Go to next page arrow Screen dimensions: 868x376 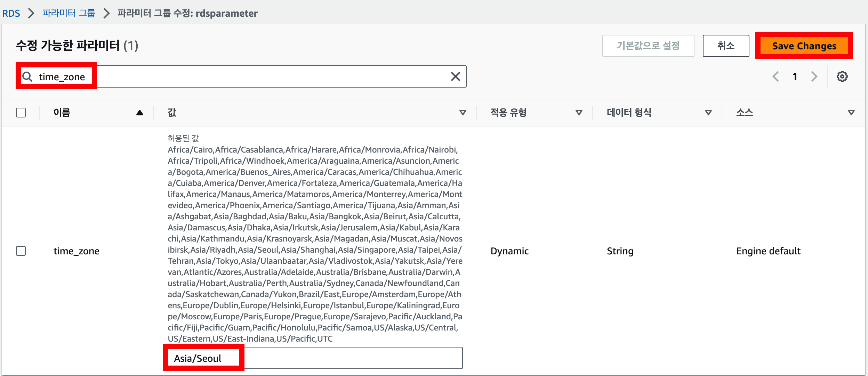click(x=814, y=76)
